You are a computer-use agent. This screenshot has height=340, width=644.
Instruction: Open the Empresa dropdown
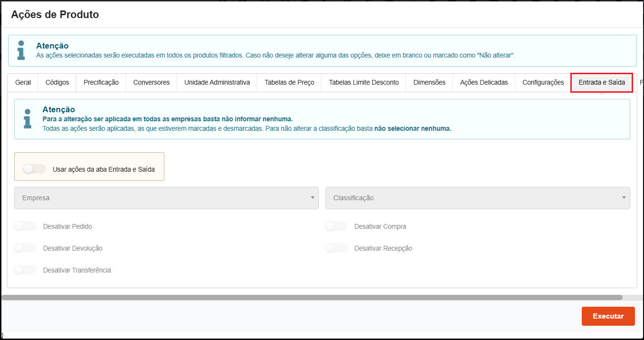pos(166,198)
